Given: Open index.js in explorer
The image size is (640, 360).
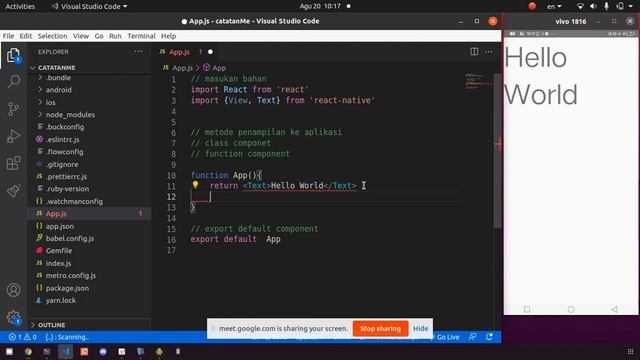Looking at the screenshot, I should pyautogui.click(x=58, y=263).
